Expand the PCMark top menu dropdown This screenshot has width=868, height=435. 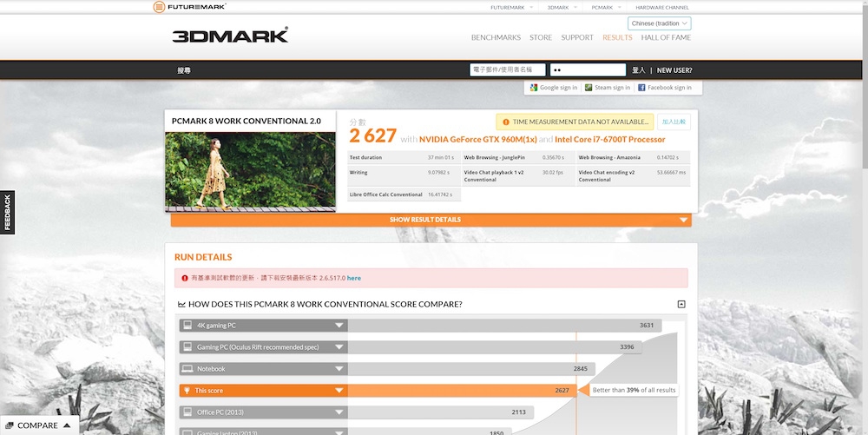pyautogui.click(x=620, y=7)
